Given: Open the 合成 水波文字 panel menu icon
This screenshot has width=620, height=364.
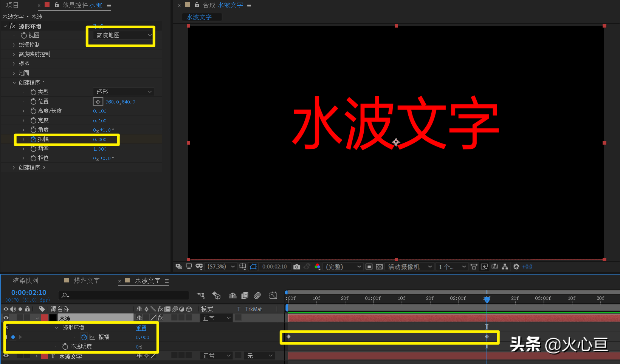Looking at the screenshot, I should click(x=249, y=5).
